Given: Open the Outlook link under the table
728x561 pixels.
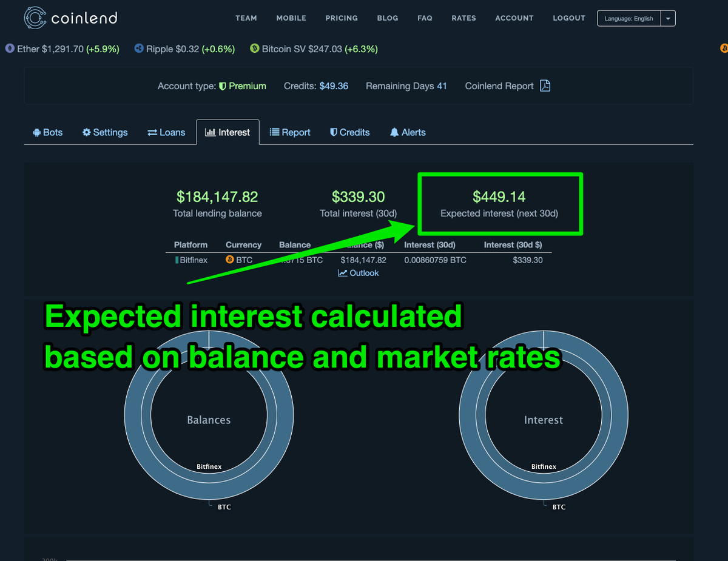Looking at the screenshot, I should 359,273.
